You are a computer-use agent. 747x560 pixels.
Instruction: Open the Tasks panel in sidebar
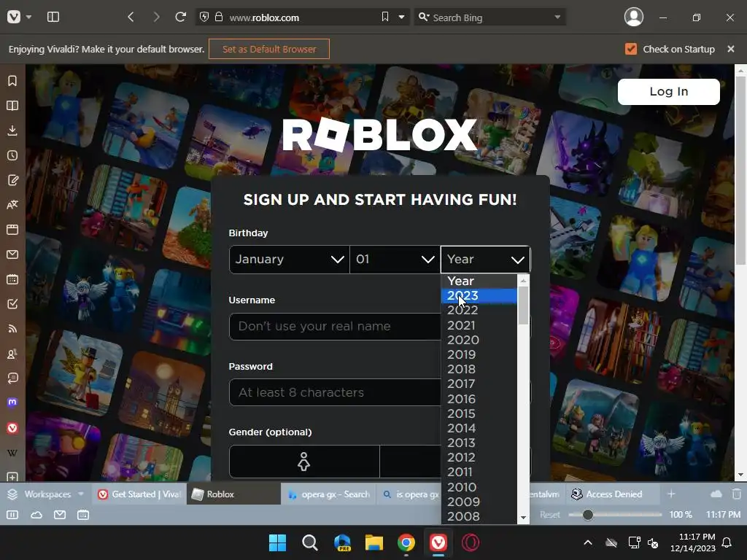click(x=12, y=304)
